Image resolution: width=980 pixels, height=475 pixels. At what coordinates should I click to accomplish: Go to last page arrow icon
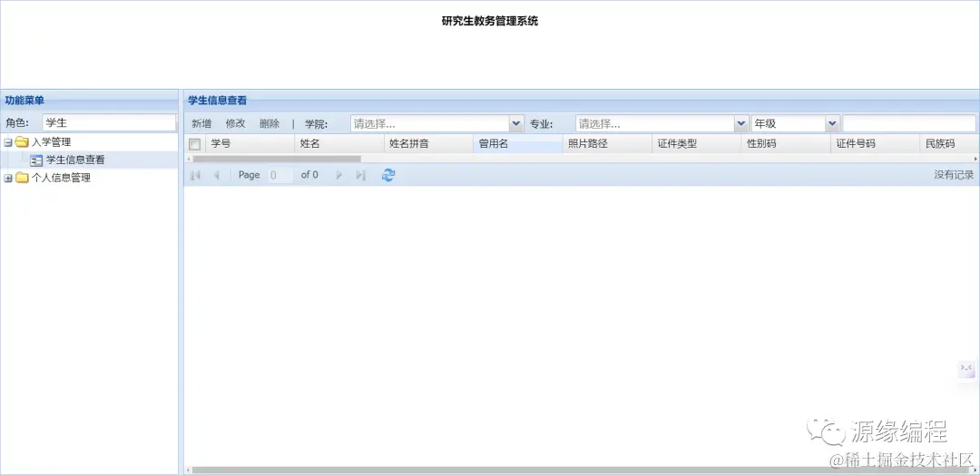pyautogui.click(x=360, y=175)
